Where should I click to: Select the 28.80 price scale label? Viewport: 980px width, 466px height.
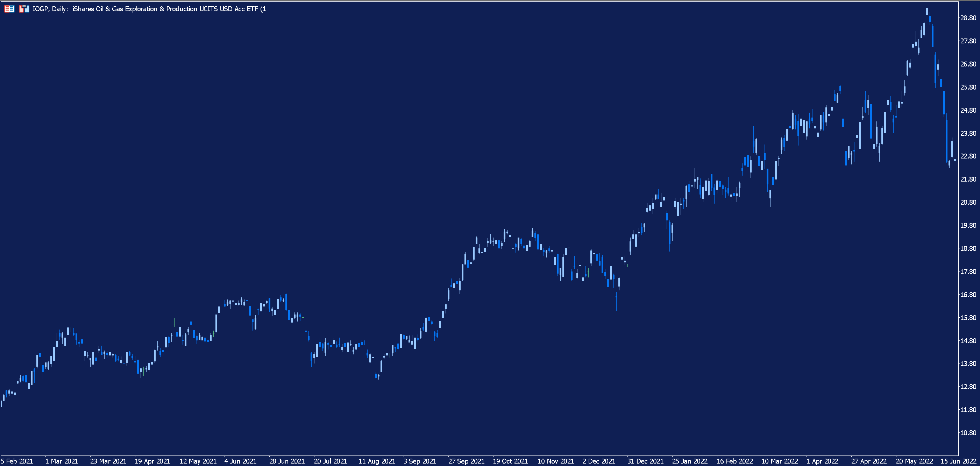tap(968, 18)
